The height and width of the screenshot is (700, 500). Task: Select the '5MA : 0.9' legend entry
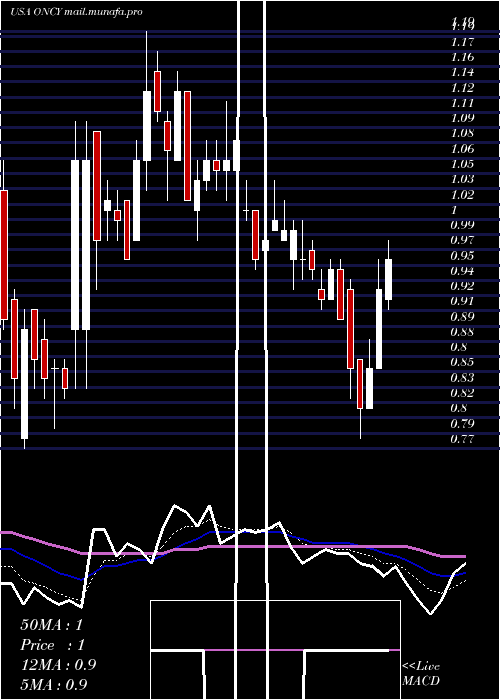tap(54, 685)
